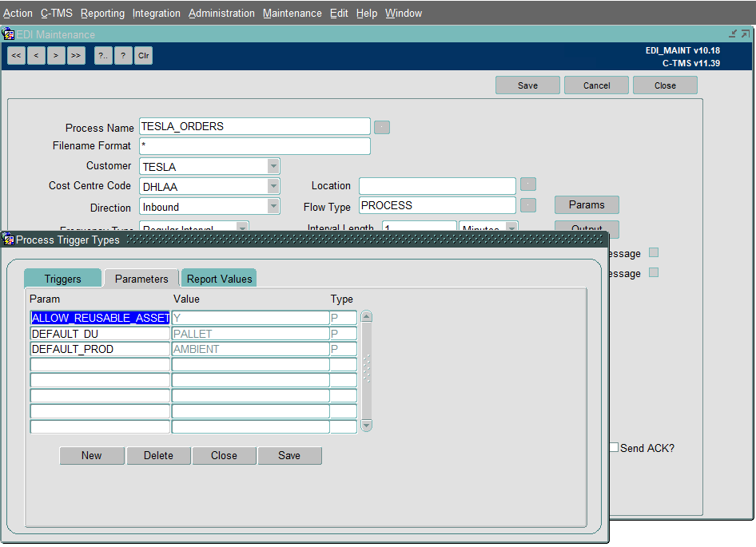Open the Integration menu
Viewport: 756px width, 547px height.
156,13
